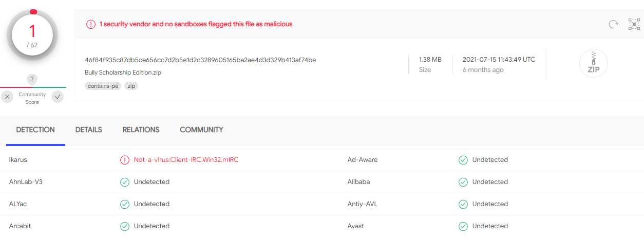The height and width of the screenshot is (237, 644).
Task: Click the zip tag
Action: point(131,86)
